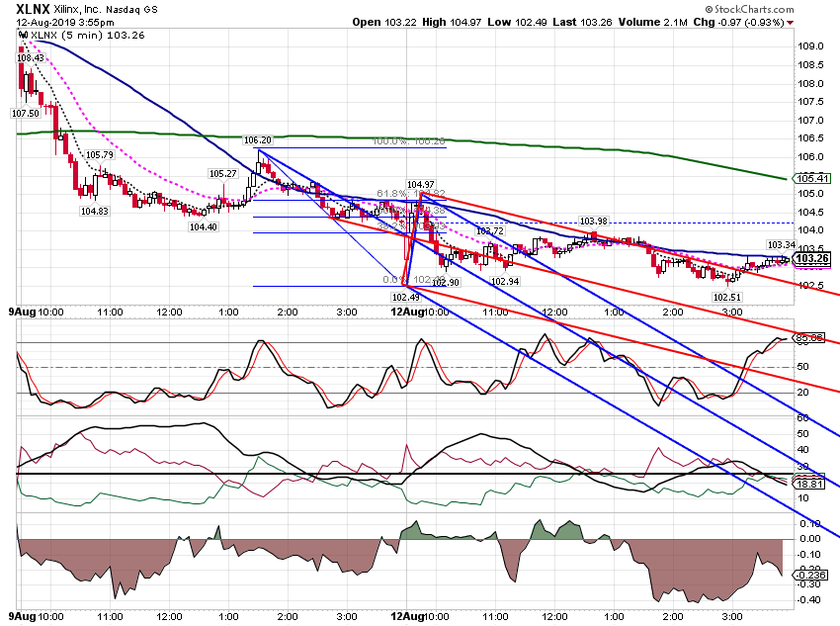This screenshot has width=840, height=626.
Task: Select the 103.34 high annotation
Action: tap(781, 245)
